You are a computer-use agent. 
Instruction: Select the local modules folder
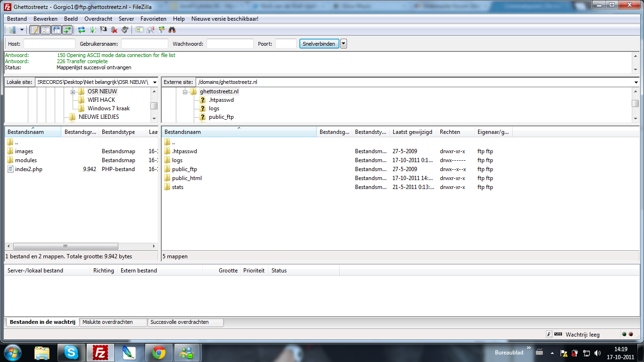(x=26, y=160)
